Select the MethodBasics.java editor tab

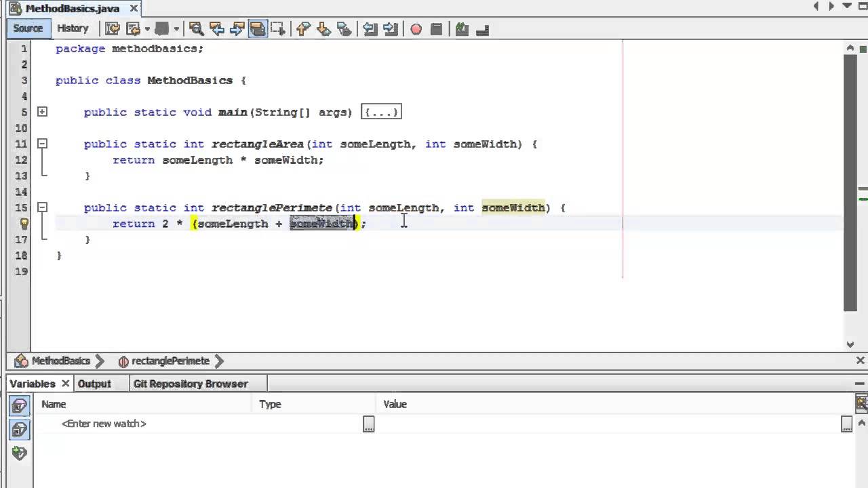[72, 9]
